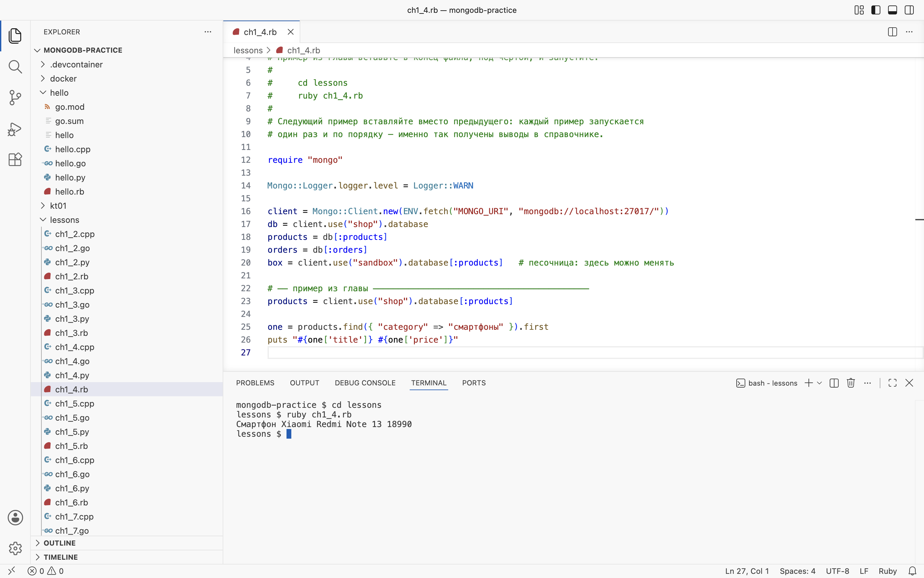The image size is (924, 578).
Task: Open errors and warnings count in status bar
Action: point(46,571)
